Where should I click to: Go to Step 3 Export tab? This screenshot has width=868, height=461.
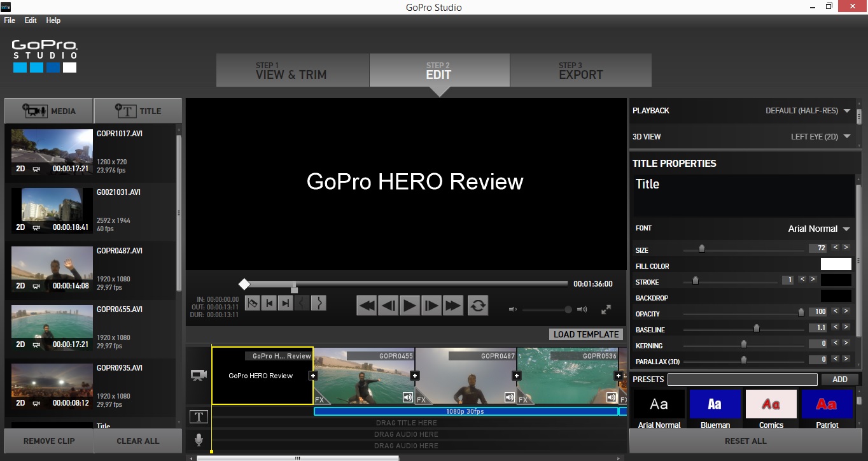coord(580,70)
